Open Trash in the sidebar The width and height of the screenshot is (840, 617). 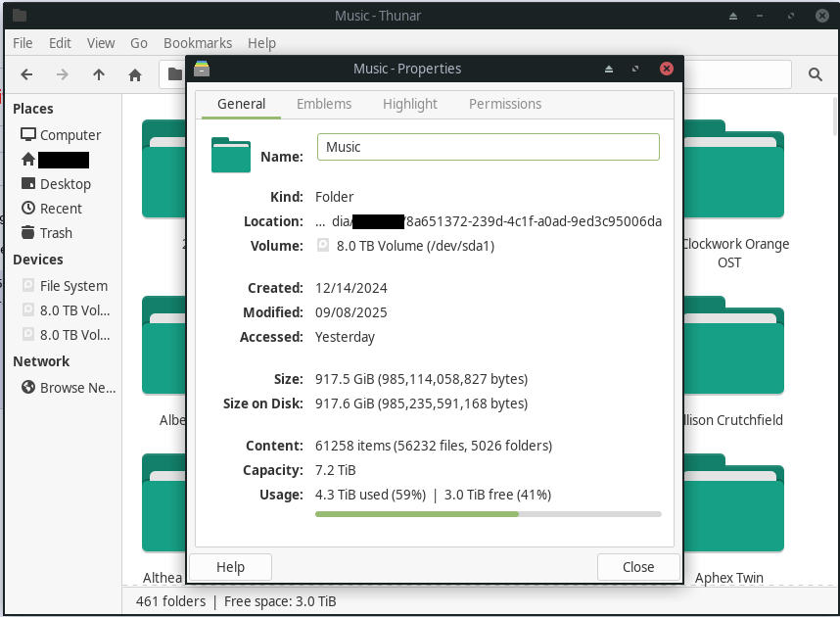pyautogui.click(x=47, y=233)
